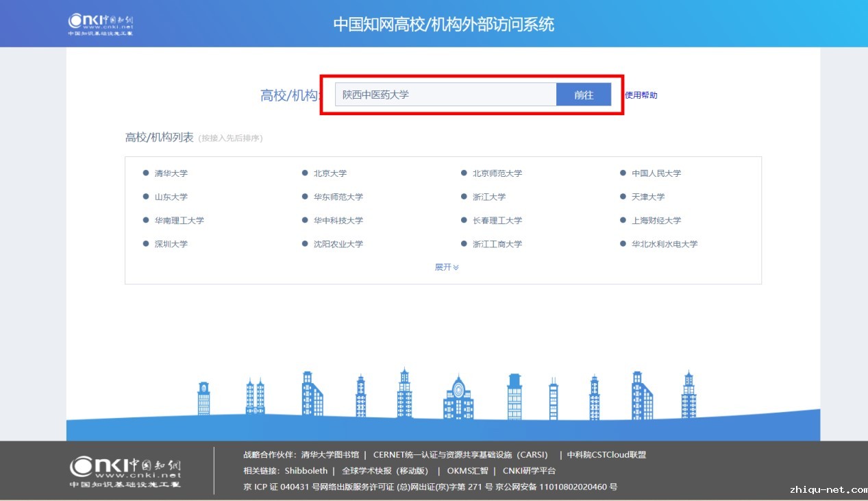Select 浙江工商大学 from the list
The height and width of the screenshot is (501, 868).
coord(497,244)
